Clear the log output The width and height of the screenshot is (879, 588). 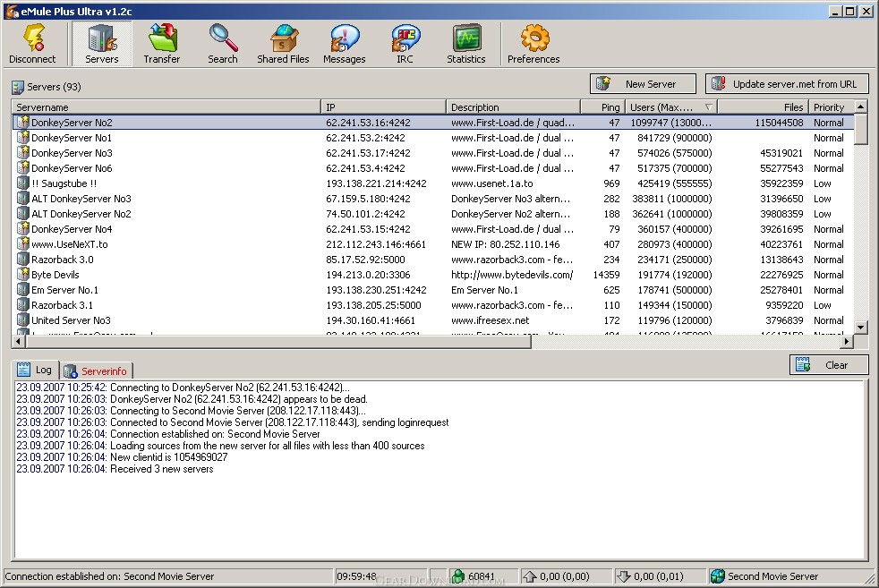pos(829,365)
